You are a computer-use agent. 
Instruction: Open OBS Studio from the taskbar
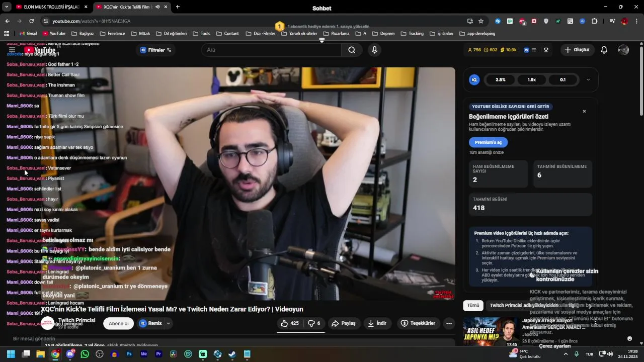point(100,354)
